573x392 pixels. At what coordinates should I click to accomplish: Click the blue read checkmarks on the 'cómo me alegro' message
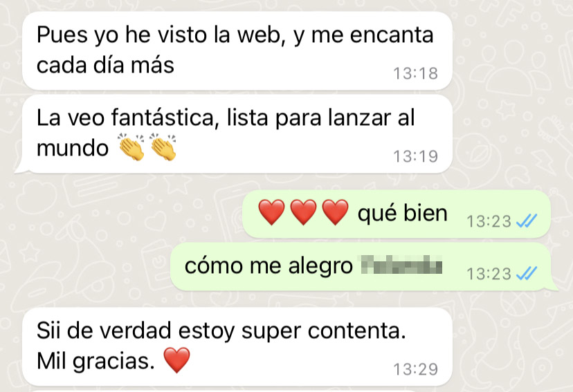[x=527, y=273]
